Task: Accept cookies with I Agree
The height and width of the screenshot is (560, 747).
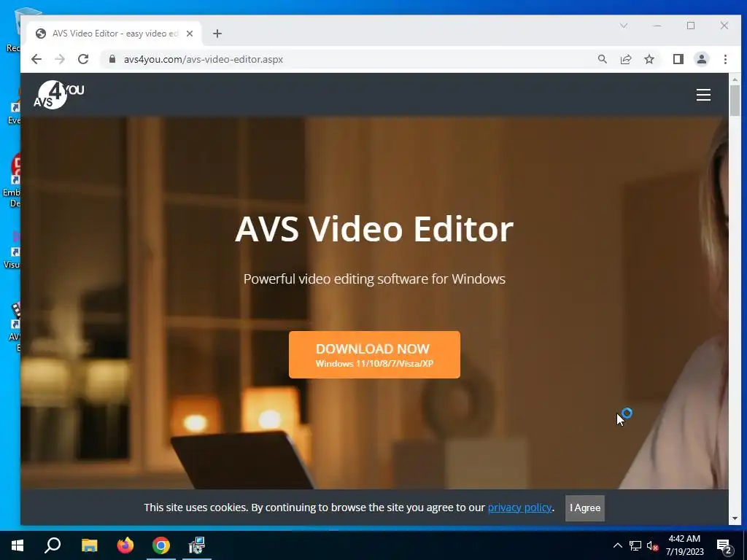Action: (584, 507)
